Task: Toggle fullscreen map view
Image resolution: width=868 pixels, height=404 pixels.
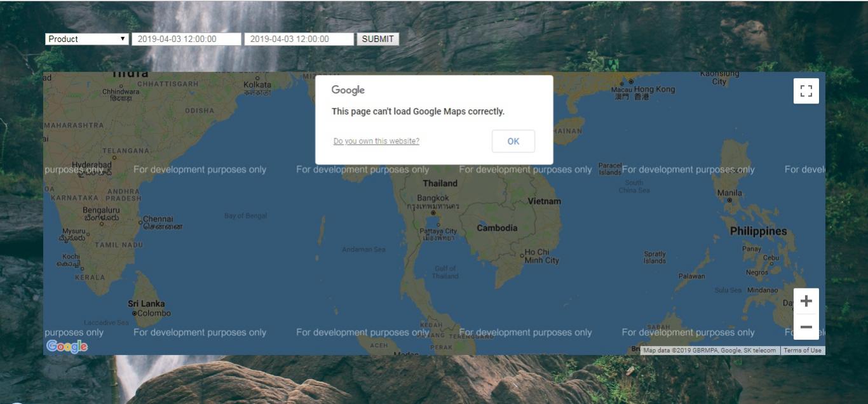Action: tap(806, 91)
